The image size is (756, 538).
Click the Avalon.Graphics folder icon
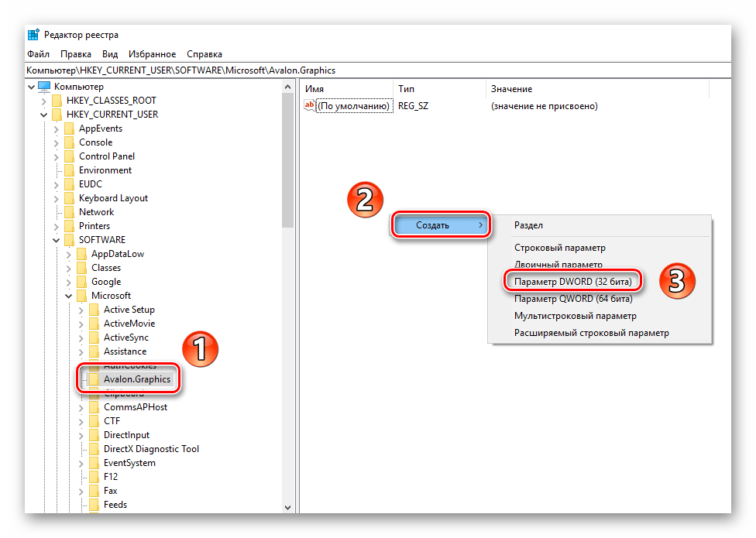(94, 379)
